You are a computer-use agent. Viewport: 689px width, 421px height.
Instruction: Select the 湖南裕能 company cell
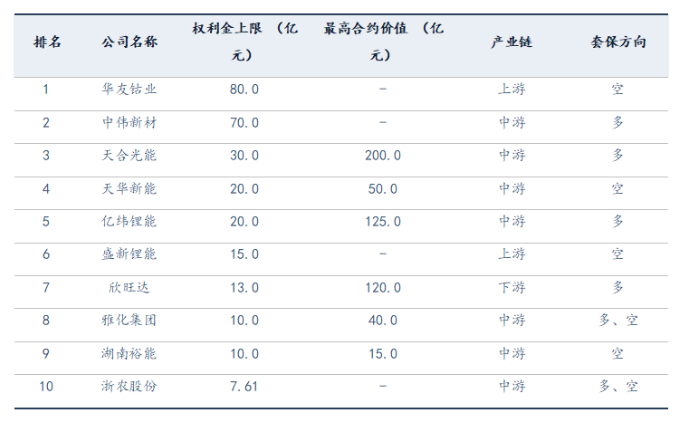(129, 354)
